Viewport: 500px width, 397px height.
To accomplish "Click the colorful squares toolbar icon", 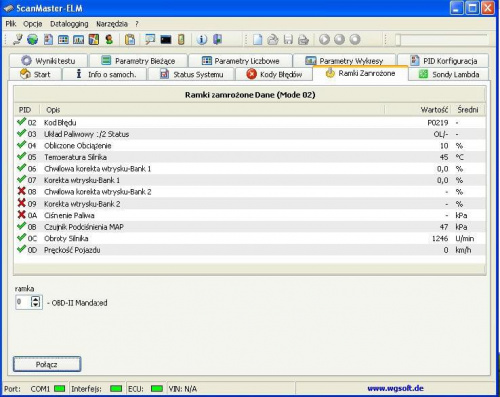I will click(x=94, y=39).
